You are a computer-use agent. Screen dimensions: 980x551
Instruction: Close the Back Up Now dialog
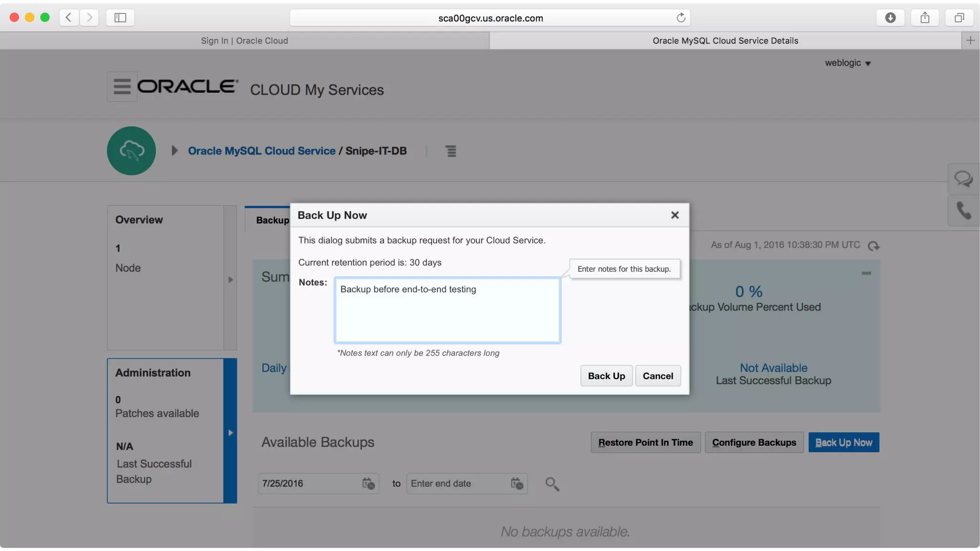675,215
